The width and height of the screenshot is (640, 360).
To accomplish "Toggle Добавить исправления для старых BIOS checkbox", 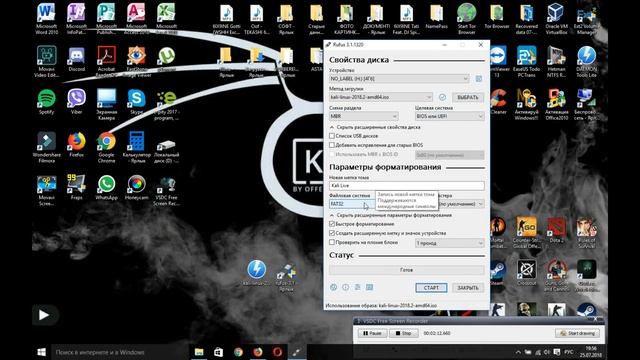I will click(332, 145).
